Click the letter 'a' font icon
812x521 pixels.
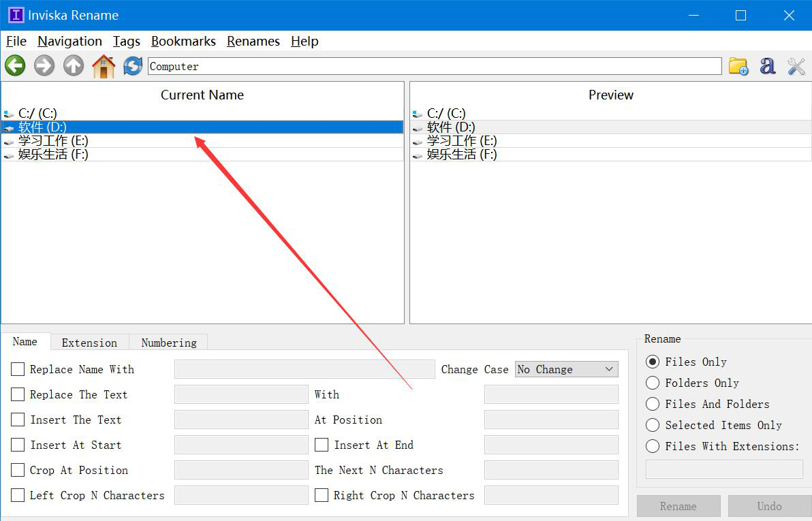click(x=768, y=66)
